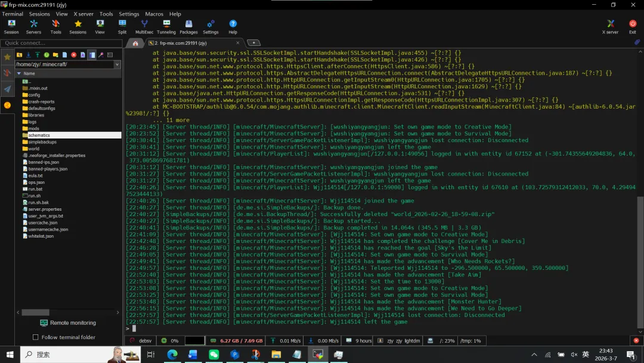Open the Tunneling tool in the toolbar

pos(166,26)
